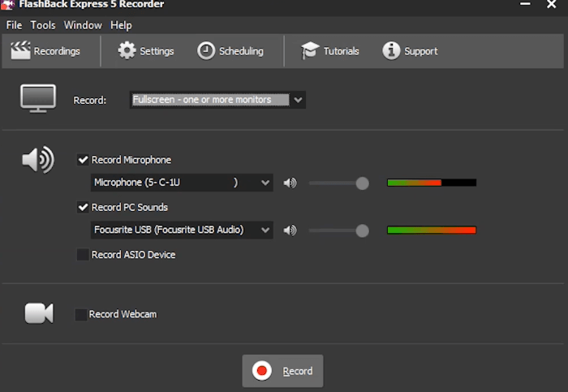
Task: Click the microphone level meter
Action: click(x=432, y=183)
